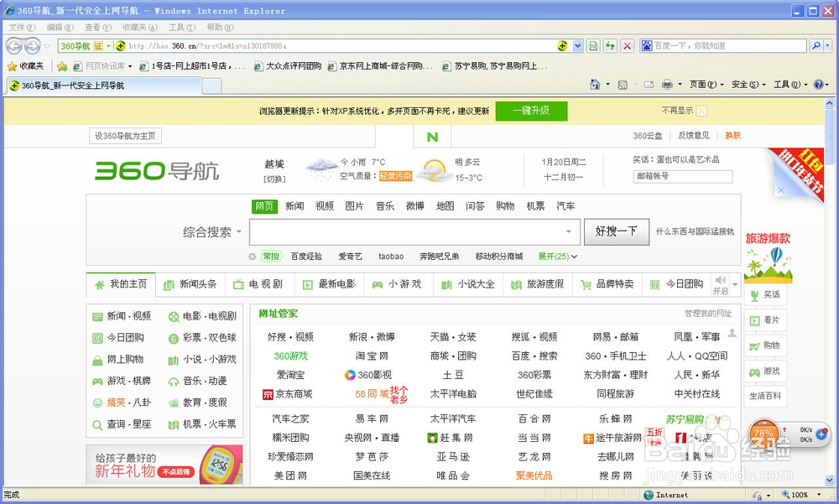Click the 360 accelerator ball showing 78%
839x504 pixels.
tap(764, 434)
